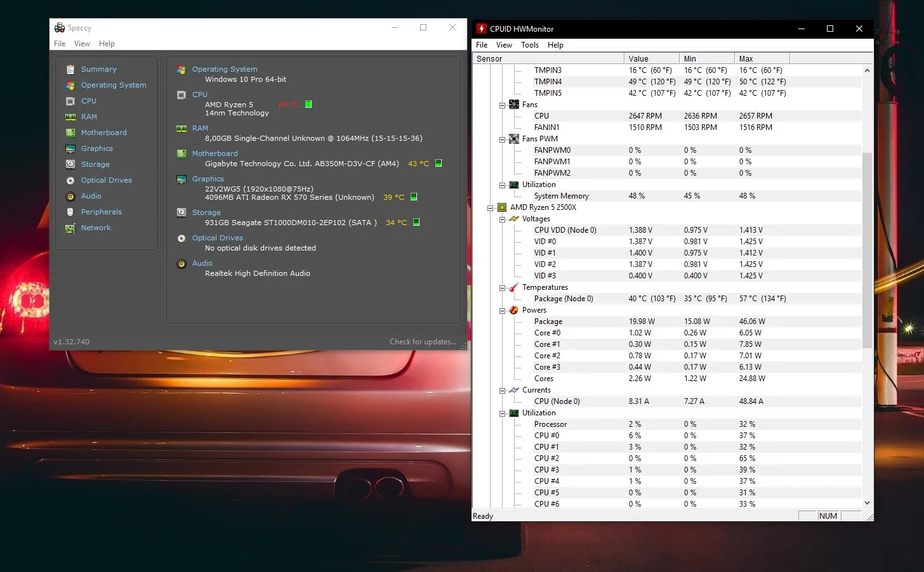Screen dimensions: 924x572
Task: Open the Motherboard section icon in sidebar
Action: click(70, 133)
